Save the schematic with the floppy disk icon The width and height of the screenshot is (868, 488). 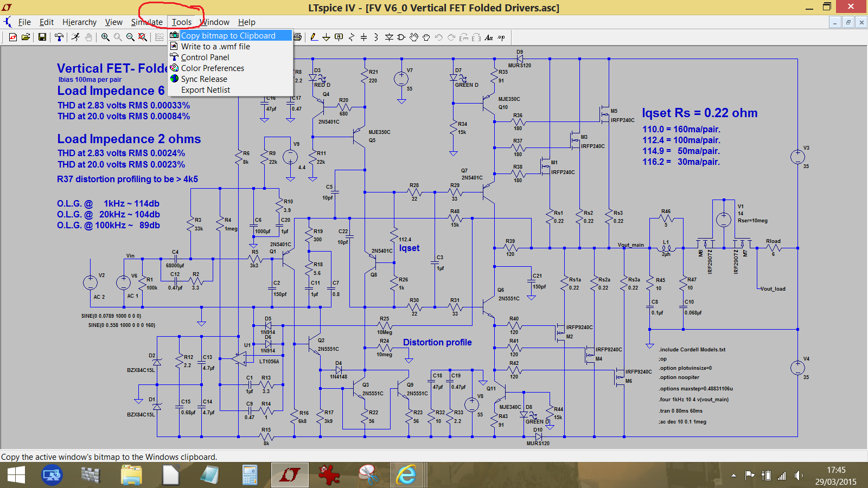[x=42, y=37]
